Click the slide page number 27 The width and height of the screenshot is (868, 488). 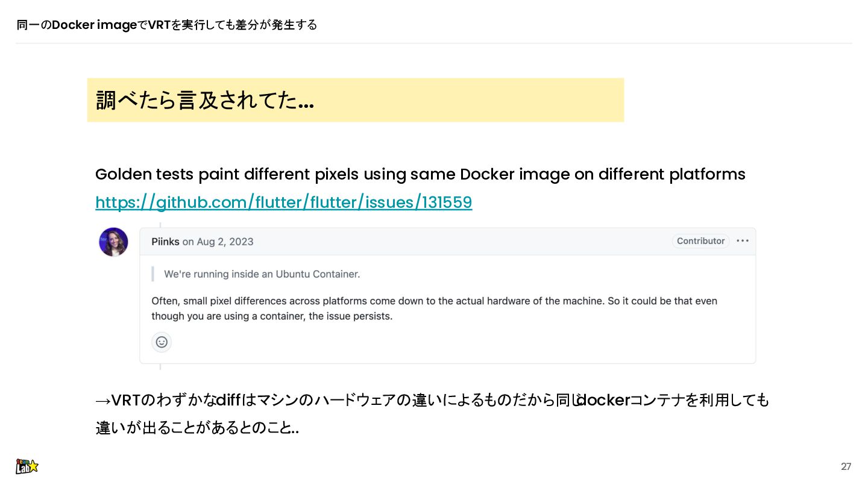point(846,466)
